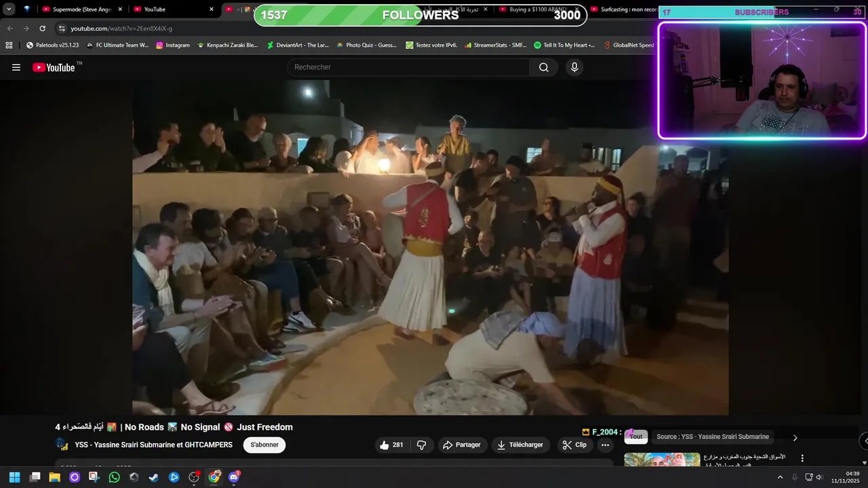Image resolution: width=868 pixels, height=488 pixels.
Task: Click the search magnifier button
Action: coord(544,67)
